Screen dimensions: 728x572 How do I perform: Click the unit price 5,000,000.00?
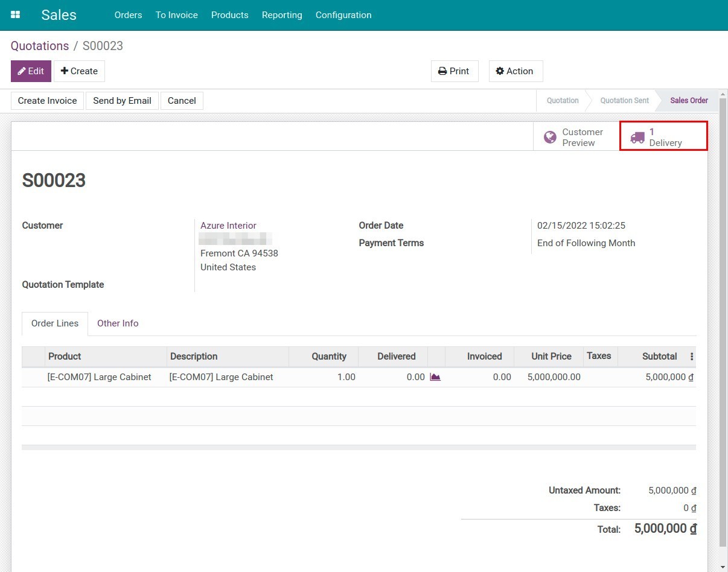click(554, 377)
